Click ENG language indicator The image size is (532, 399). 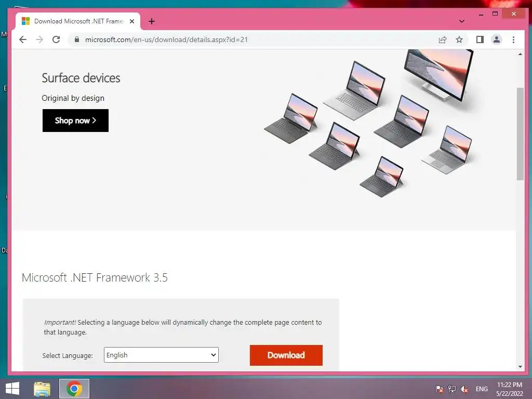pos(482,389)
